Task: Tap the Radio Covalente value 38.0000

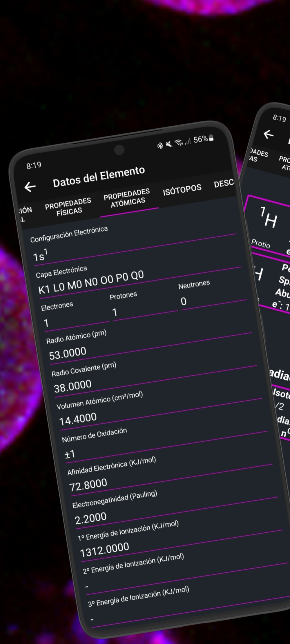Action: (73, 386)
